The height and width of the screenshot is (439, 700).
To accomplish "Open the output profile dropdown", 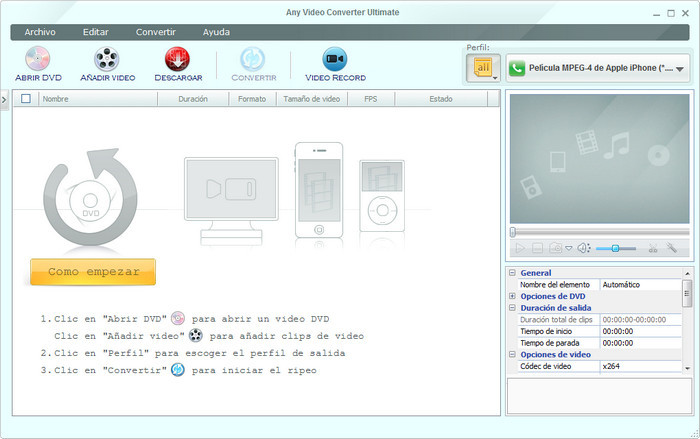I will pyautogui.click(x=679, y=69).
